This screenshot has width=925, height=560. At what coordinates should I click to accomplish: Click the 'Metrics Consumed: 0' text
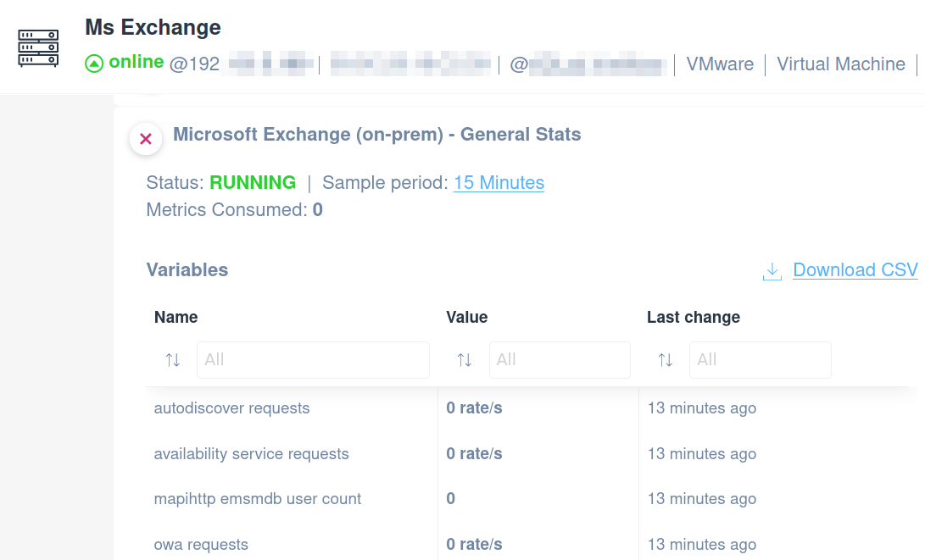(x=235, y=210)
